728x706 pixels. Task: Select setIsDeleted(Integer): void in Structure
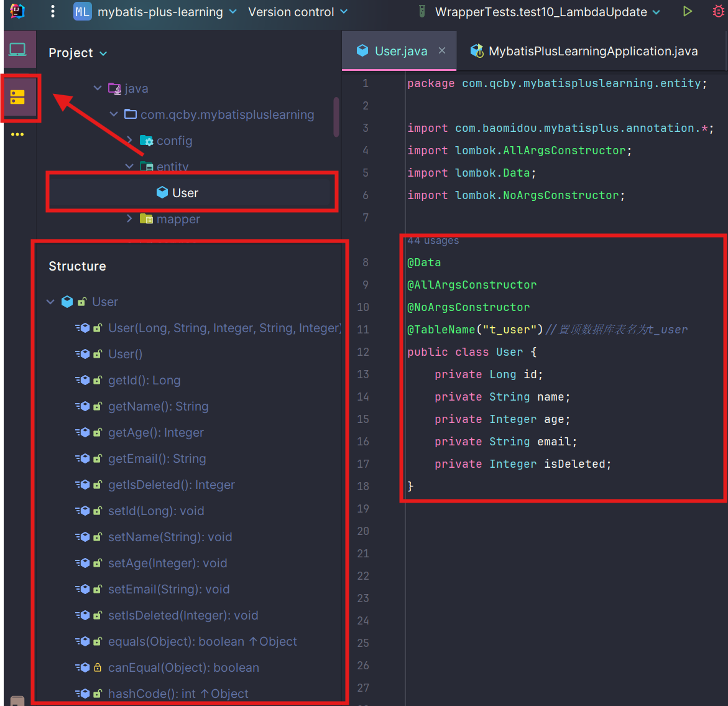[x=183, y=615]
